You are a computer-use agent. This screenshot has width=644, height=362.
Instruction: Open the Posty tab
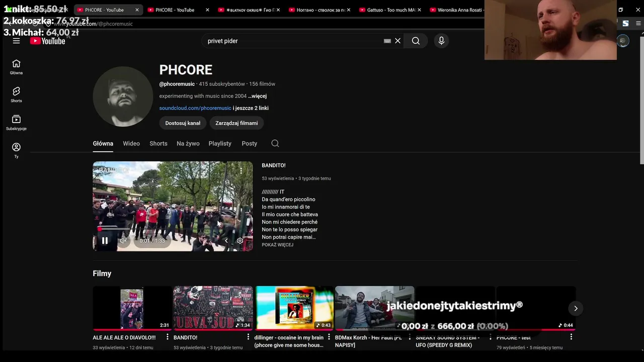249,143
